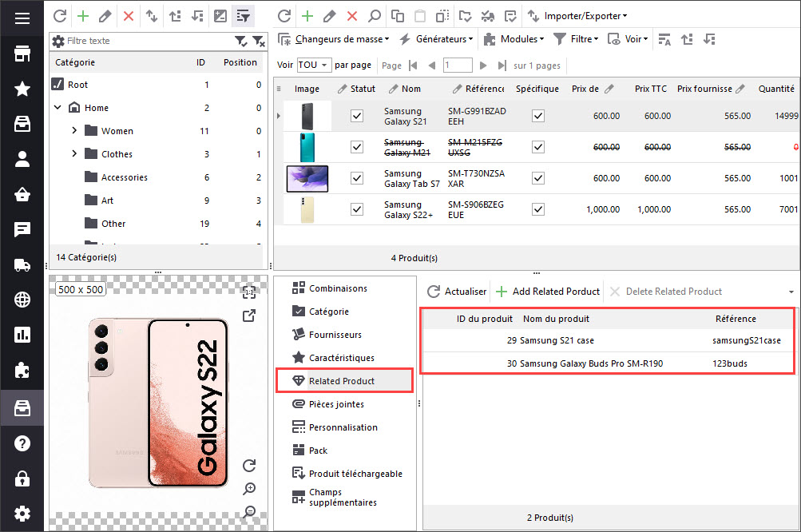
Task: Open reports chart icon in sidebar
Action: [x=22, y=335]
